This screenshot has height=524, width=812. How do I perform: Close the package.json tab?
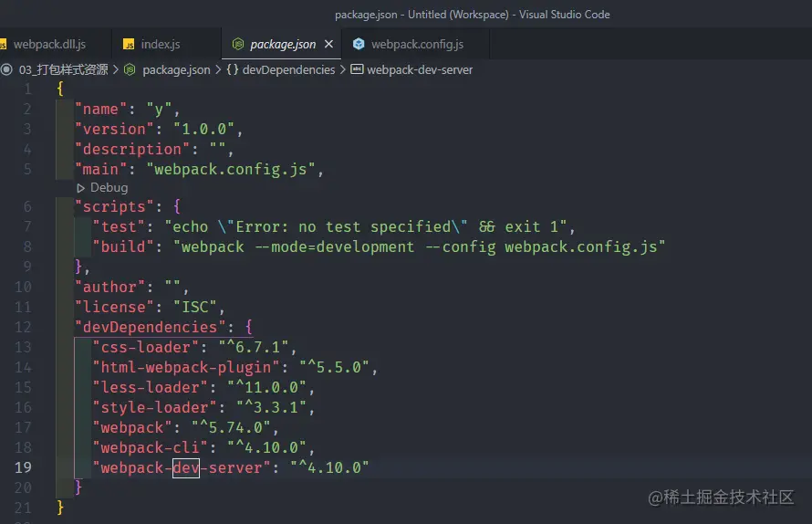328,45
